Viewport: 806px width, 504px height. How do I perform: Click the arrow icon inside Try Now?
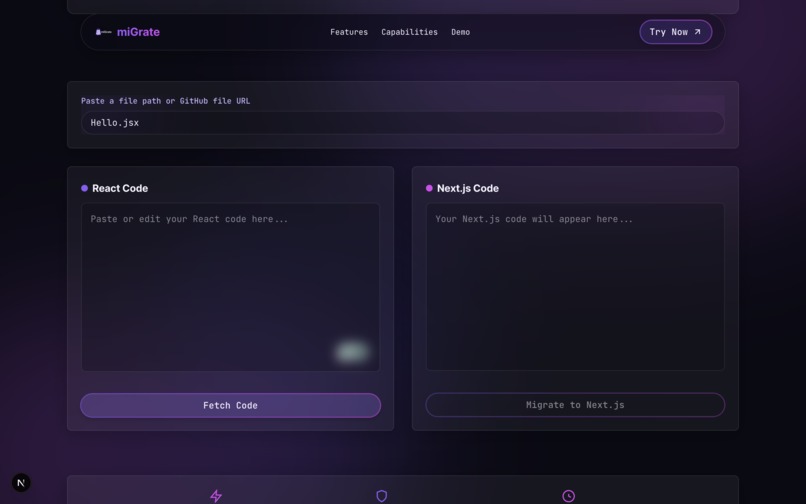(698, 32)
